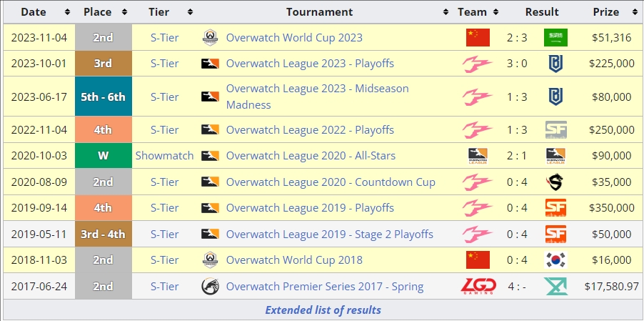This screenshot has height=321, width=644.
Task: Click the Shanghai Dragons opponent logo
Action: point(555,182)
